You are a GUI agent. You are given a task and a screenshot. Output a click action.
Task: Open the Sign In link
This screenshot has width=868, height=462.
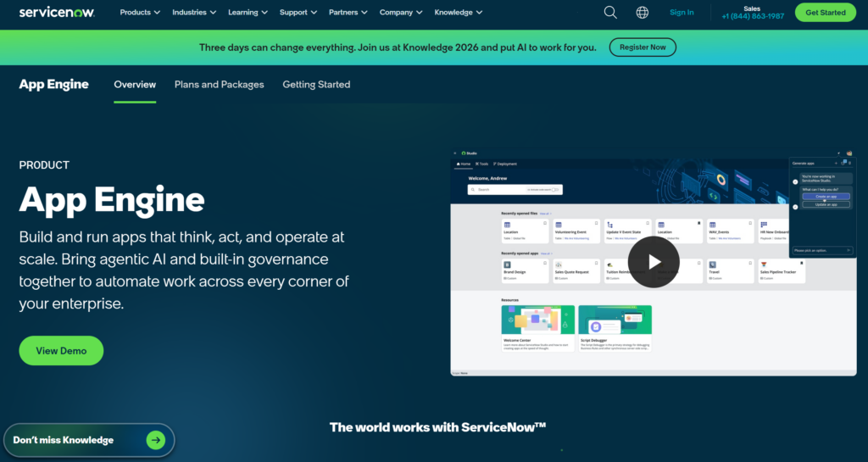point(682,13)
